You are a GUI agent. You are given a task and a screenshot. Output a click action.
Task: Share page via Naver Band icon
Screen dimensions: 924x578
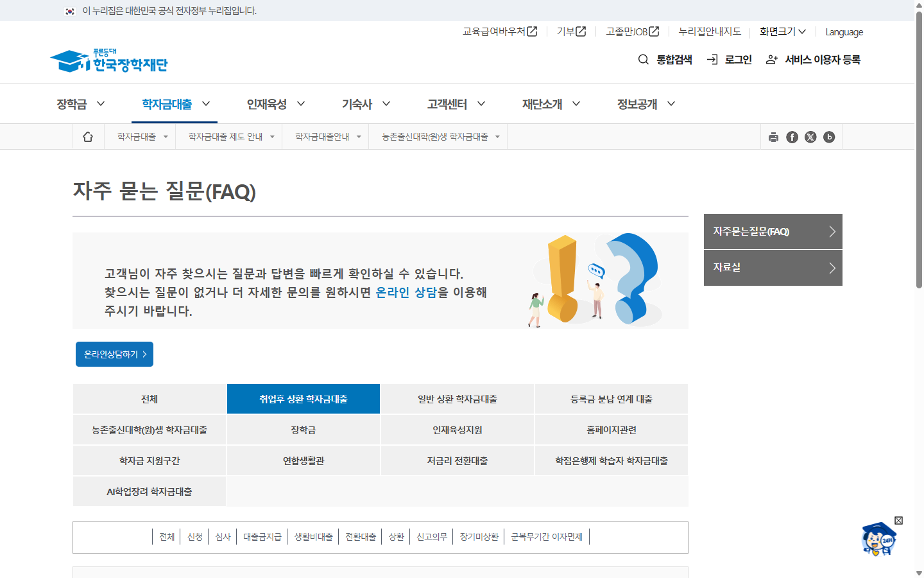pos(829,137)
